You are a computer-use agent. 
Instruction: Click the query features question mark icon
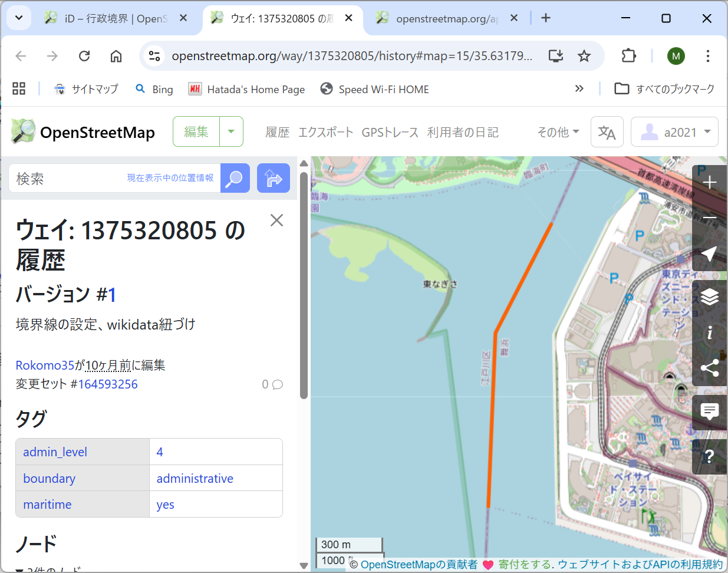click(x=709, y=456)
